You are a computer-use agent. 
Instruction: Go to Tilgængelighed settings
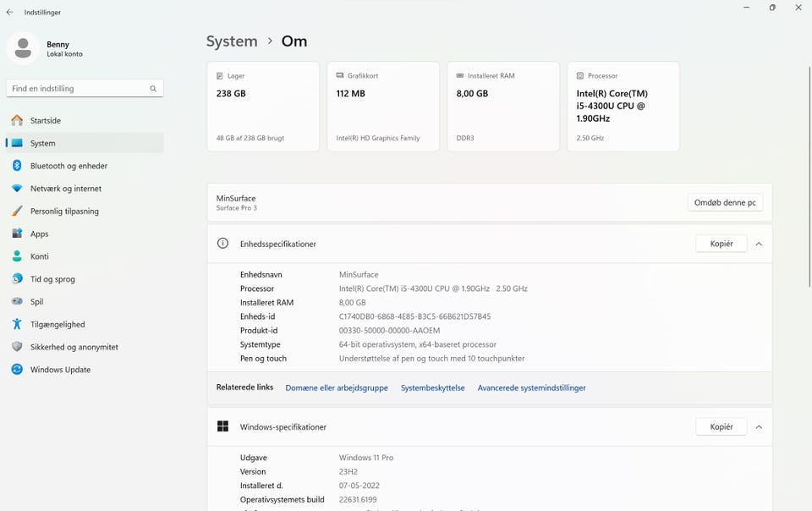58,324
